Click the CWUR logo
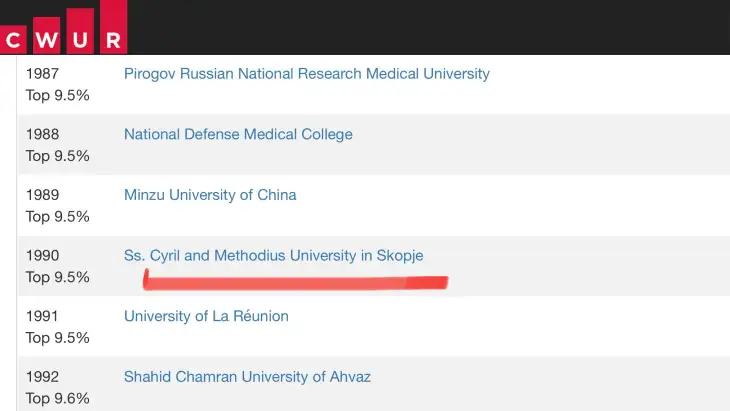 click(x=64, y=31)
